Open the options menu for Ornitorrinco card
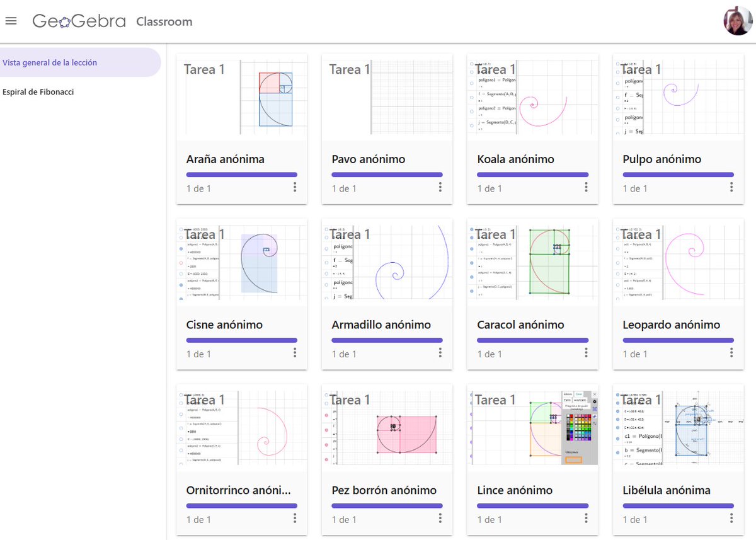Image resolution: width=756 pixels, height=540 pixels. click(294, 518)
